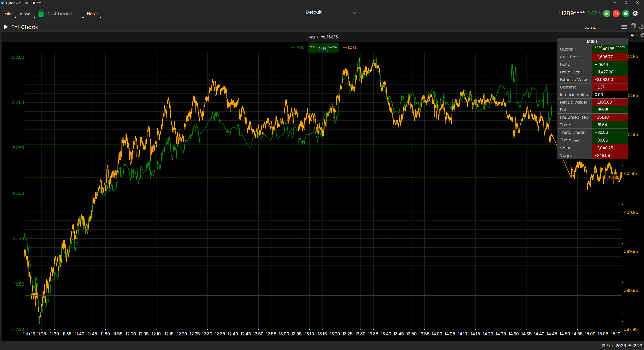Click the red reload data icon
Image resolution: width=644 pixels, height=350 pixels.
pos(616,13)
